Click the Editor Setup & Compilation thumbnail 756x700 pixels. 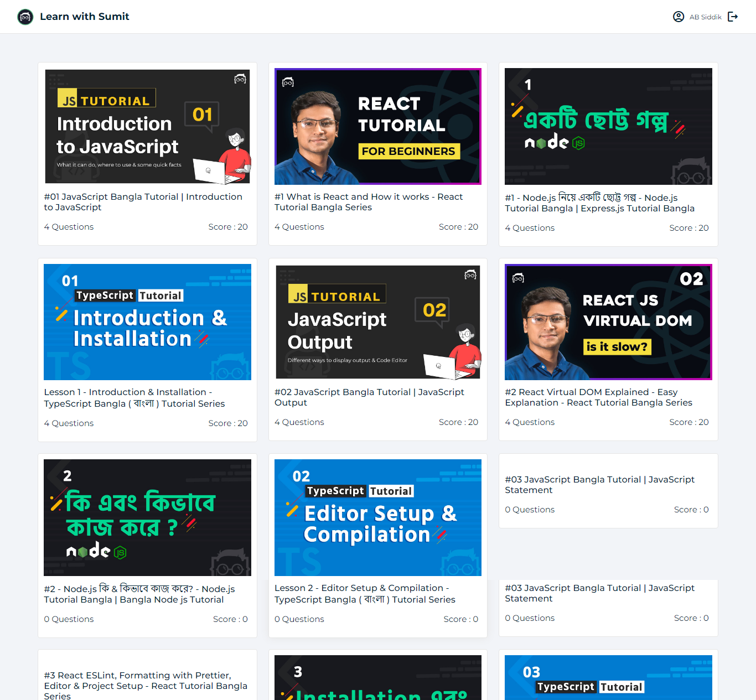[x=377, y=517]
